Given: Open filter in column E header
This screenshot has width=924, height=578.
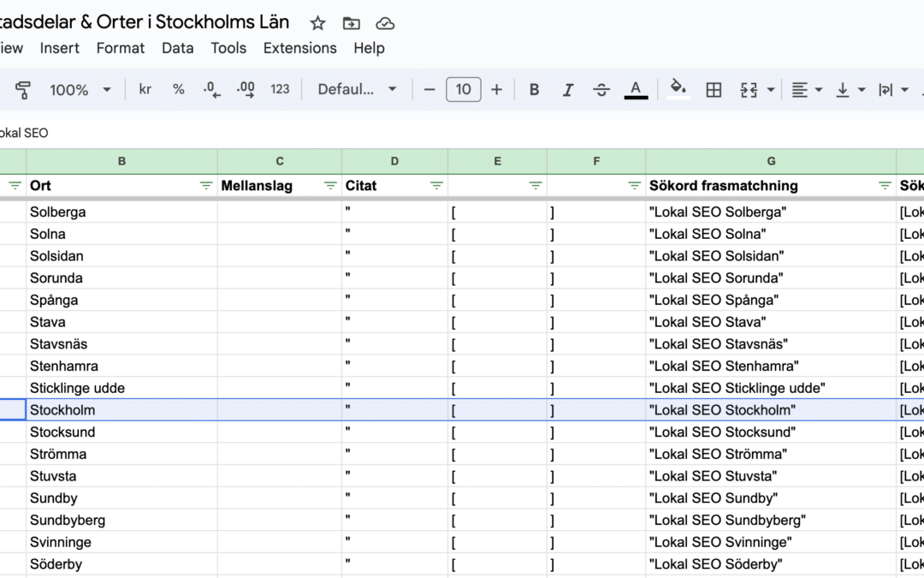Looking at the screenshot, I should click(x=535, y=186).
